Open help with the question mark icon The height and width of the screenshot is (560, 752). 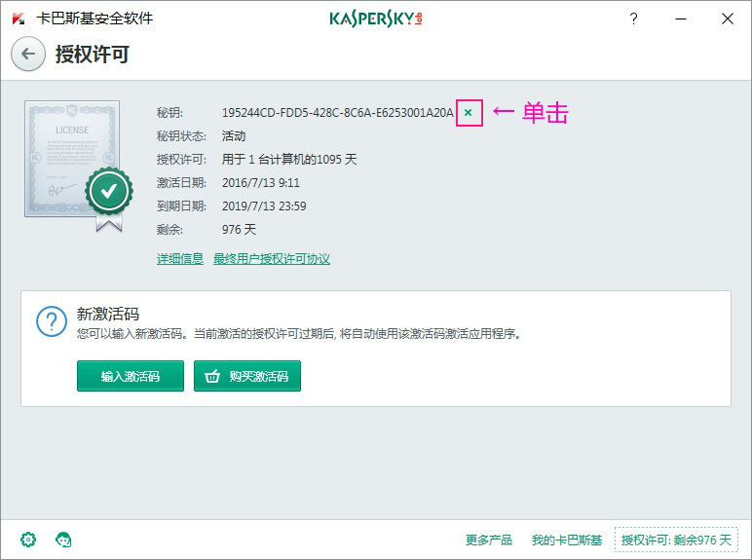tap(633, 19)
